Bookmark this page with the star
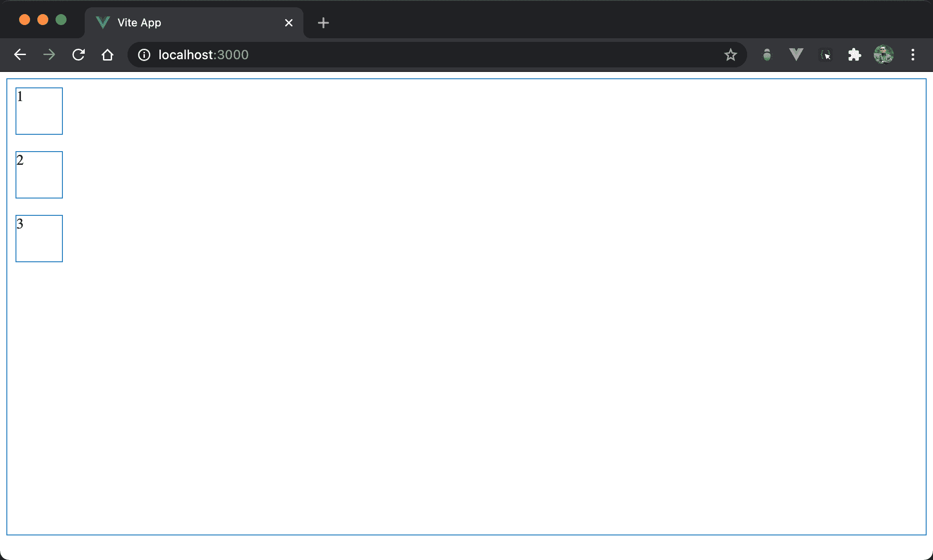Image resolution: width=933 pixels, height=560 pixels. click(x=730, y=55)
